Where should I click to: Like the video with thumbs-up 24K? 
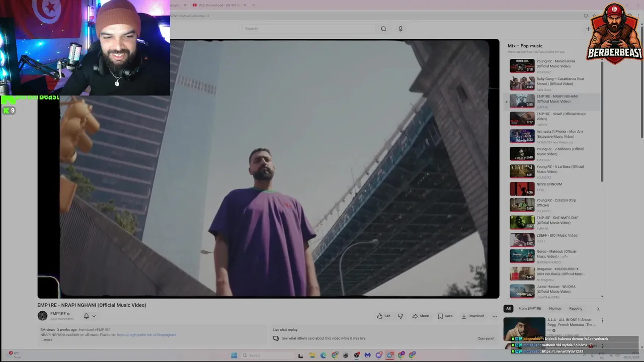[384, 316]
